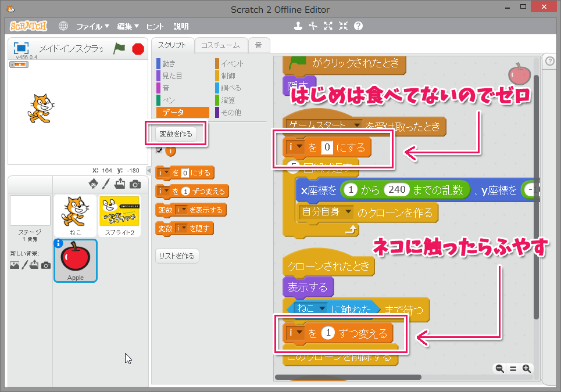Image resolution: width=561 pixels, height=392 pixels.
Task: Open ファイル menu
Action: [x=92, y=27]
